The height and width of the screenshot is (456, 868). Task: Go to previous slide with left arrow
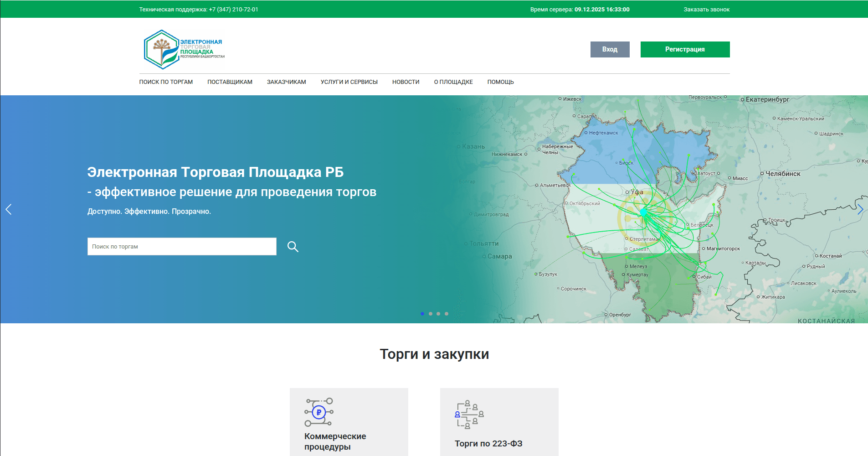(8, 209)
